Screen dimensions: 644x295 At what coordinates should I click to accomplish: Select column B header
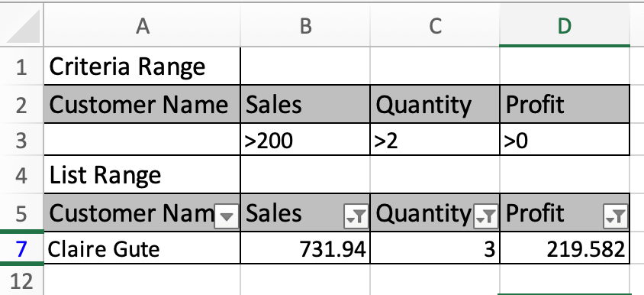(305, 26)
